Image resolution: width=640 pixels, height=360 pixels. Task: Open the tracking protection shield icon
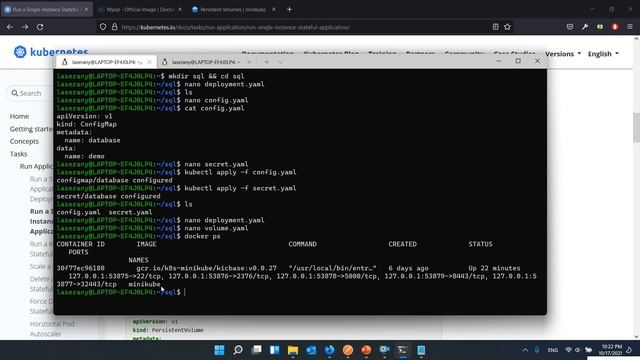[x=103, y=27]
